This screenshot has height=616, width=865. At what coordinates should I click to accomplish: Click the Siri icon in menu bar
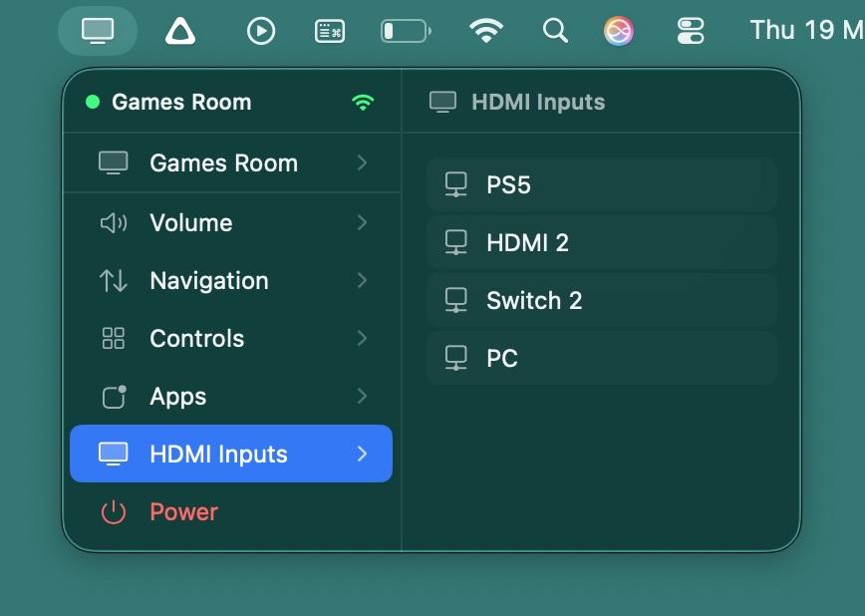click(619, 31)
